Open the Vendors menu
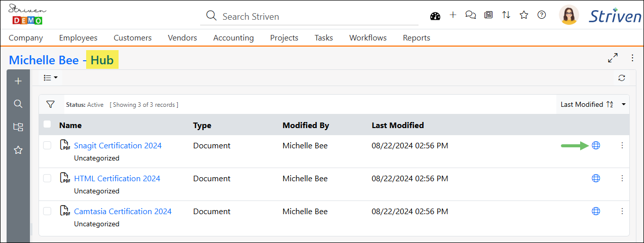 pyautogui.click(x=182, y=37)
